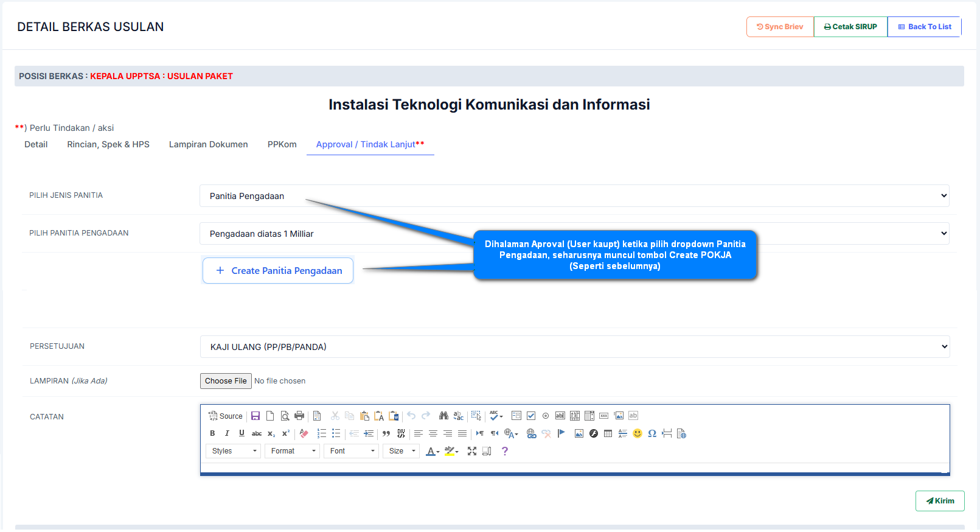Click the Print icon in editor toolbar

click(x=299, y=416)
